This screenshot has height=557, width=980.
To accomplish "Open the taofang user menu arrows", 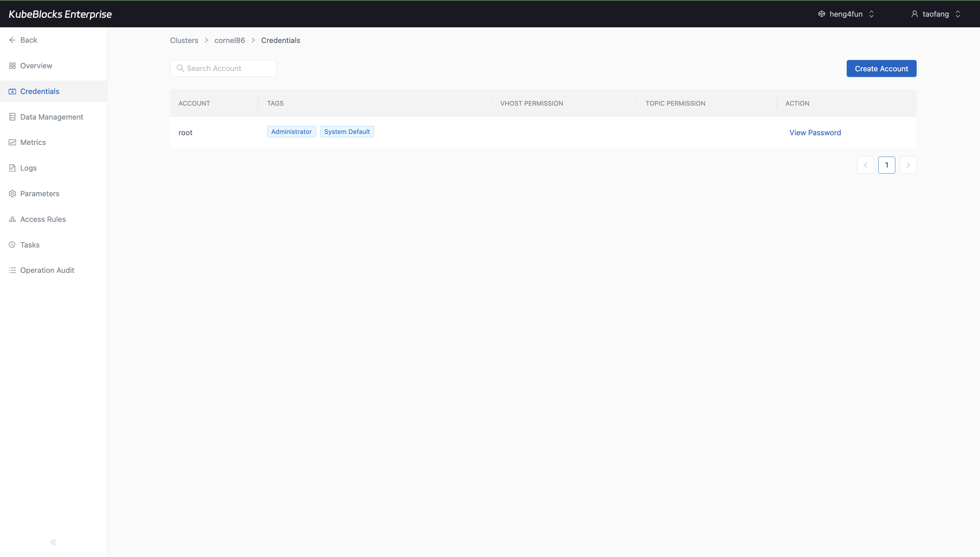I will 958,14.
